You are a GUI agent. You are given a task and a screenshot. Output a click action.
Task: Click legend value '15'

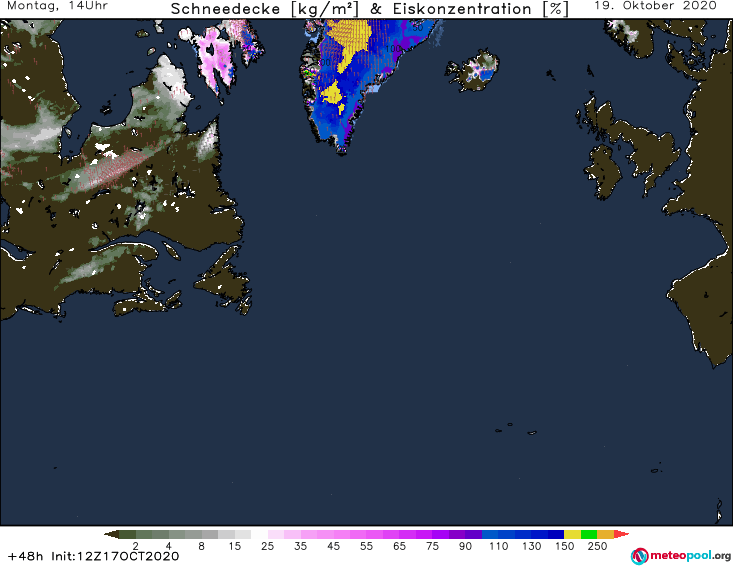[235, 546]
